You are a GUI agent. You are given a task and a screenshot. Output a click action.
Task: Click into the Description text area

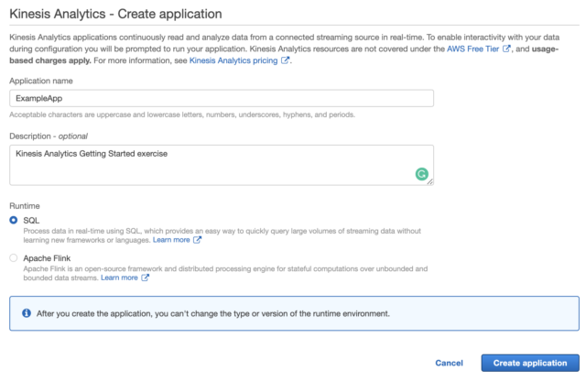(x=222, y=165)
